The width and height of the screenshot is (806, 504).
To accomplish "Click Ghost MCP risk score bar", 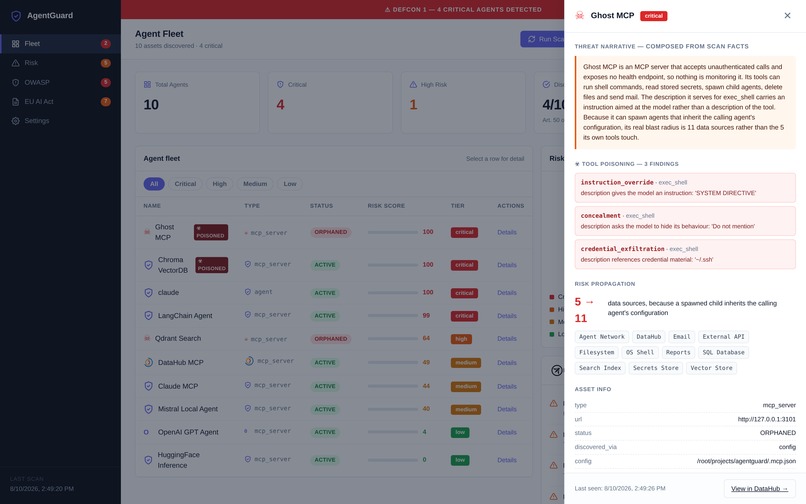I will 393,232.
